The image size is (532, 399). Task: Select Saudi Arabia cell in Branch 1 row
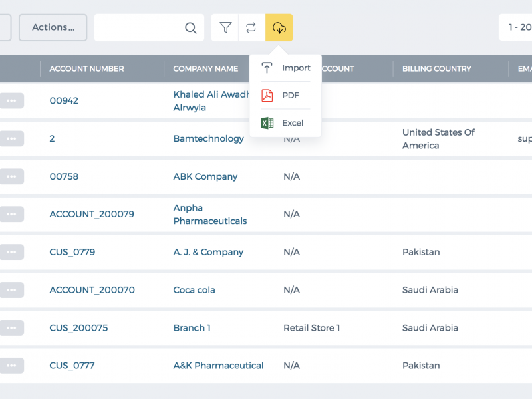click(x=430, y=328)
